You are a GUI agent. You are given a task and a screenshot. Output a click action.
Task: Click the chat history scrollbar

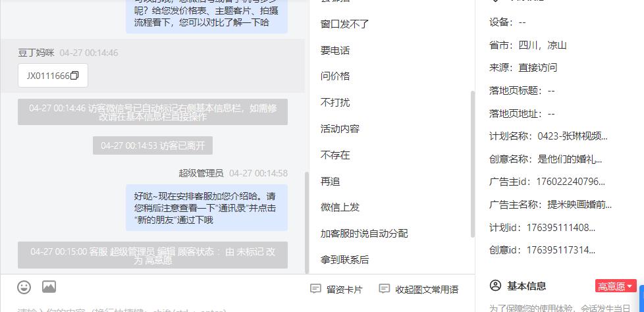306,222
